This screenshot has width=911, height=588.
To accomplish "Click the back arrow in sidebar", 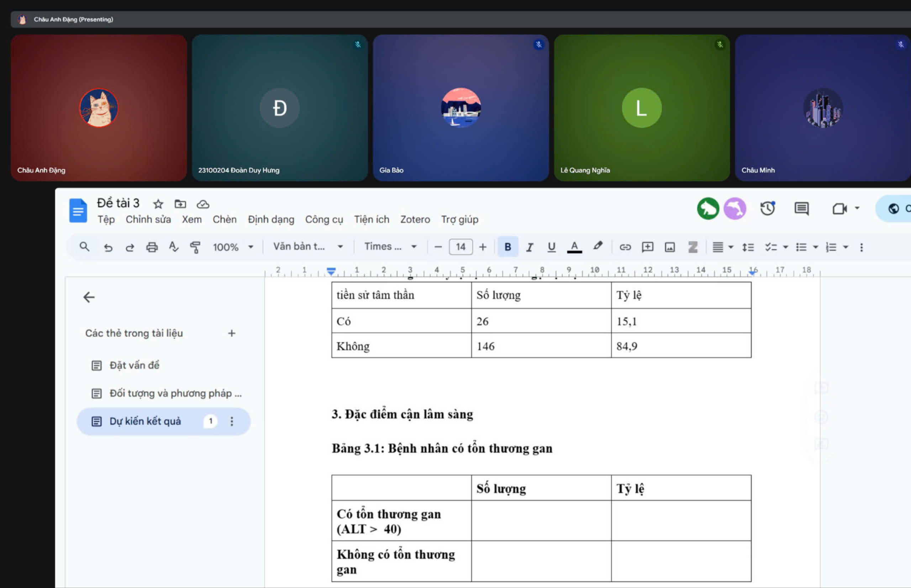I will click(x=89, y=297).
